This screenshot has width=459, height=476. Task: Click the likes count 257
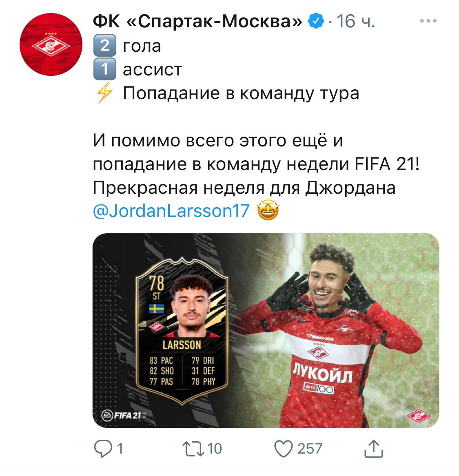click(x=309, y=449)
